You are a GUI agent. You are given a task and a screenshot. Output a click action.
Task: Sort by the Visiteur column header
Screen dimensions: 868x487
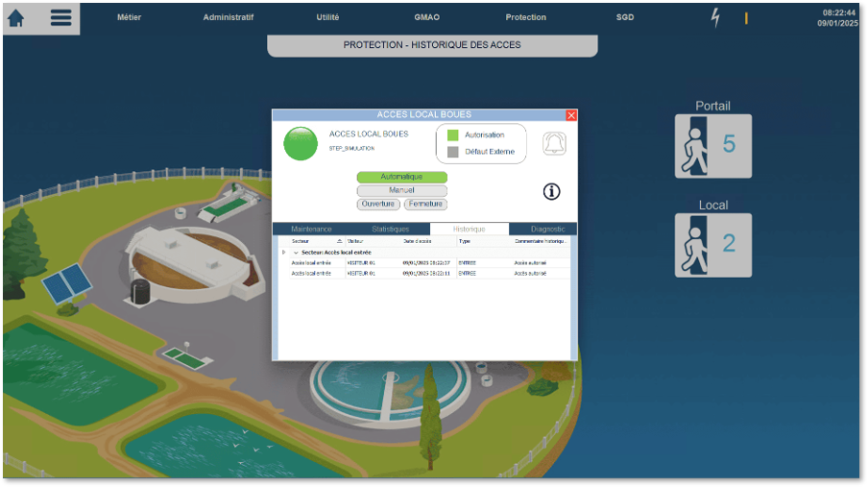[374, 241]
